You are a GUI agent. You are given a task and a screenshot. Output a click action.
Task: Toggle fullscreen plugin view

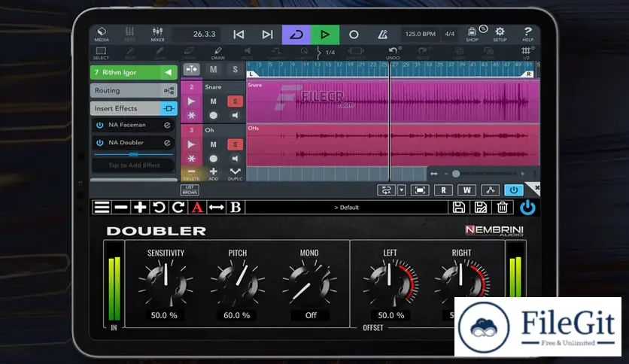click(420, 190)
